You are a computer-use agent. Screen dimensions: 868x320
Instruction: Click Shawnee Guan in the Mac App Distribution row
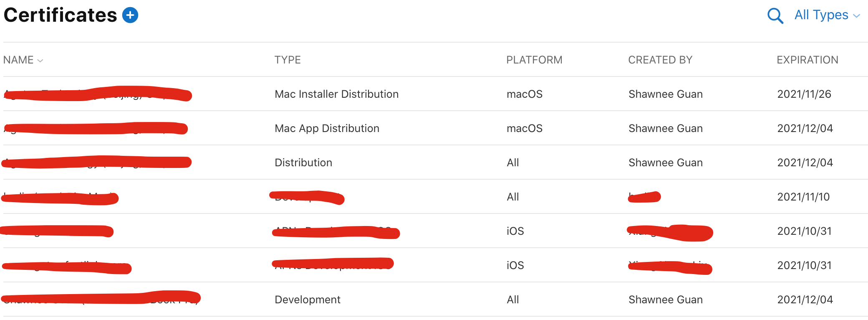(x=666, y=128)
